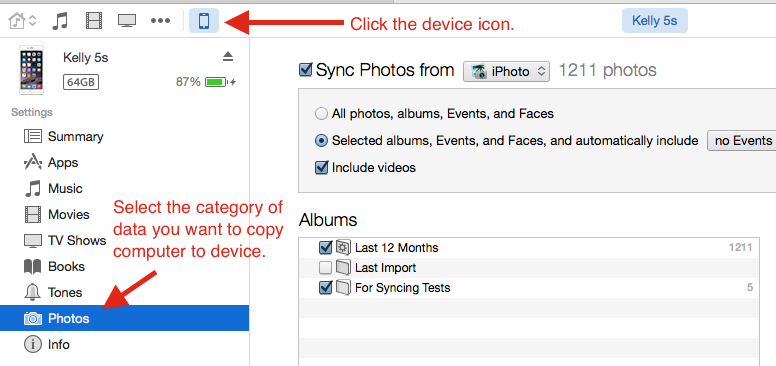The width and height of the screenshot is (776, 366).
Task: Click the open book icon beside Books
Action: [33, 267]
